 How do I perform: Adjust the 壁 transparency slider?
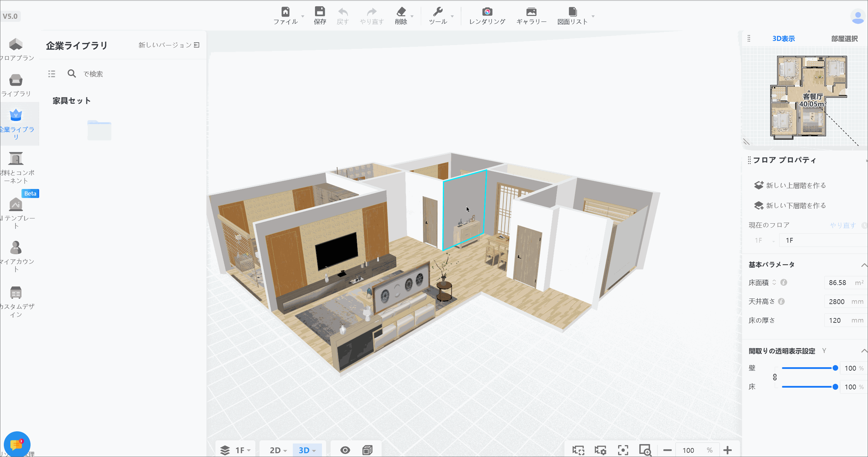click(810, 368)
